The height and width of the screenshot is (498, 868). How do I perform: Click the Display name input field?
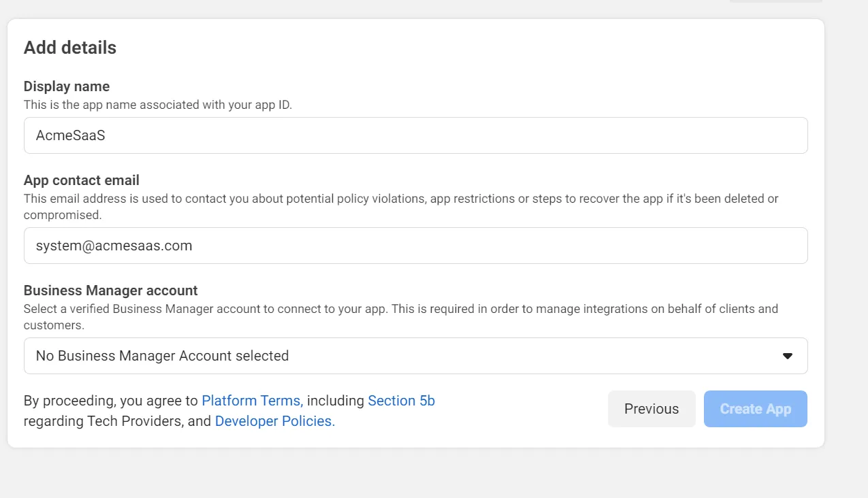(x=415, y=135)
